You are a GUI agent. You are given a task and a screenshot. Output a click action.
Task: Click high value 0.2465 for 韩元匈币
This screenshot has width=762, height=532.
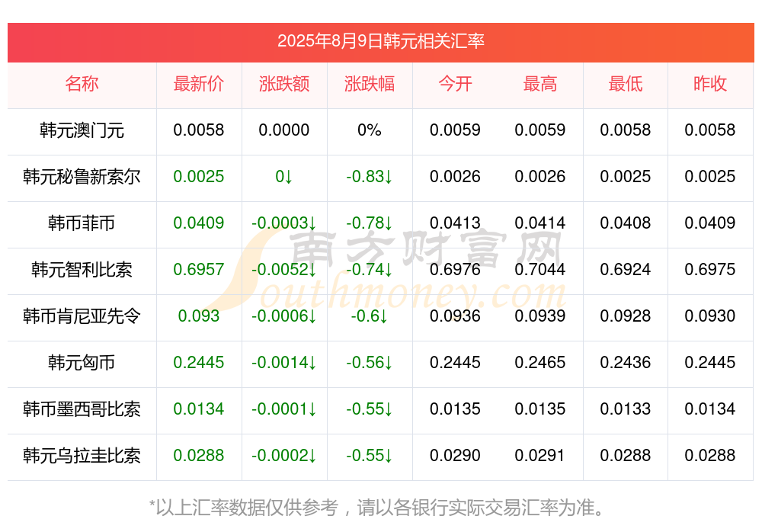pyautogui.click(x=540, y=362)
